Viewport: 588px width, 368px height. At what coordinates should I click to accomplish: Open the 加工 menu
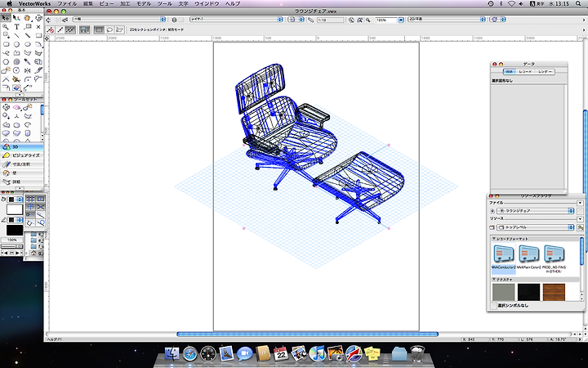click(125, 4)
